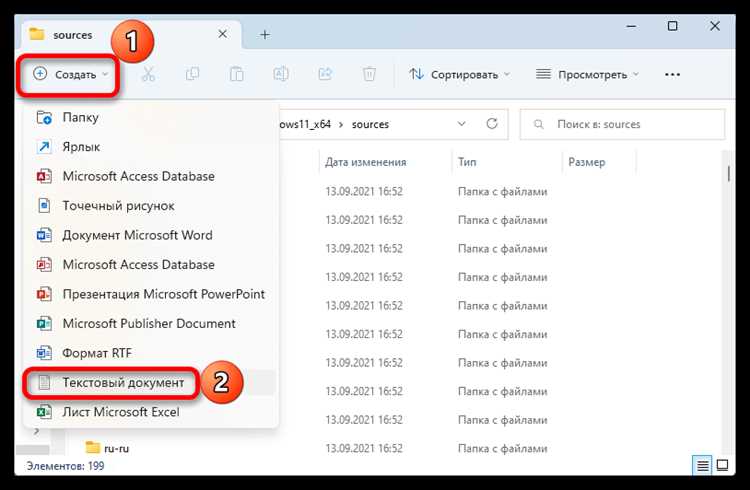Select the ru-ru folder
Image resolution: width=750 pixels, height=490 pixels.
116,449
